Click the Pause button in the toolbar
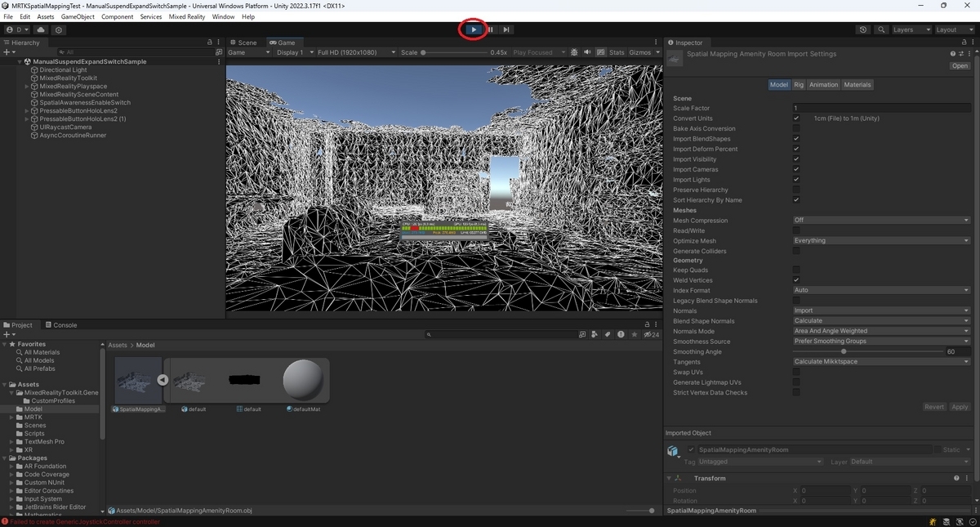 point(490,29)
